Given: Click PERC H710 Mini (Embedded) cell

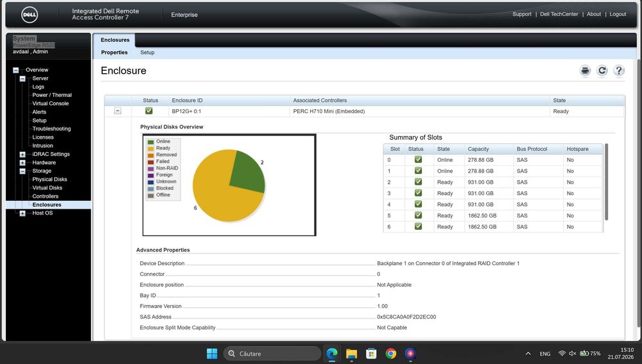Looking at the screenshot, I should [329, 111].
